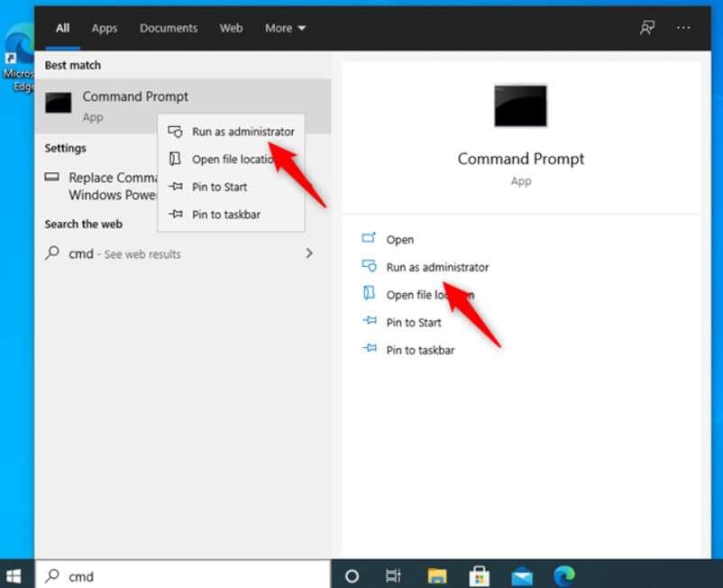This screenshot has height=588, width=723.
Task: Click shield icon beside preview Run as administrator
Action: [370, 266]
